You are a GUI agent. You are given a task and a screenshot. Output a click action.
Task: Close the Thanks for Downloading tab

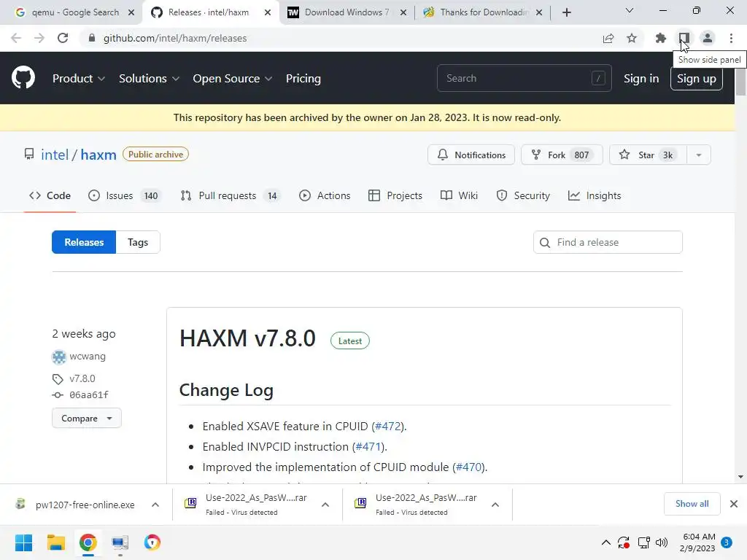(539, 12)
